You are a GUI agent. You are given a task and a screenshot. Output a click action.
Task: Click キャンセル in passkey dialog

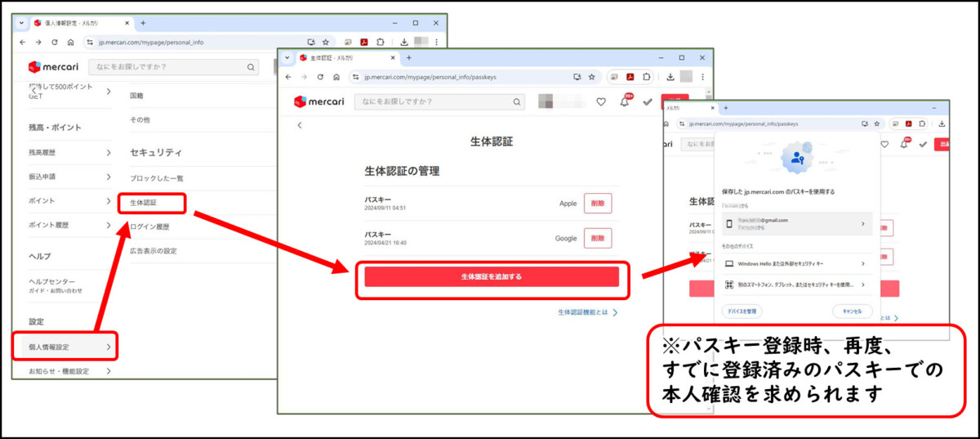tap(853, 311)
